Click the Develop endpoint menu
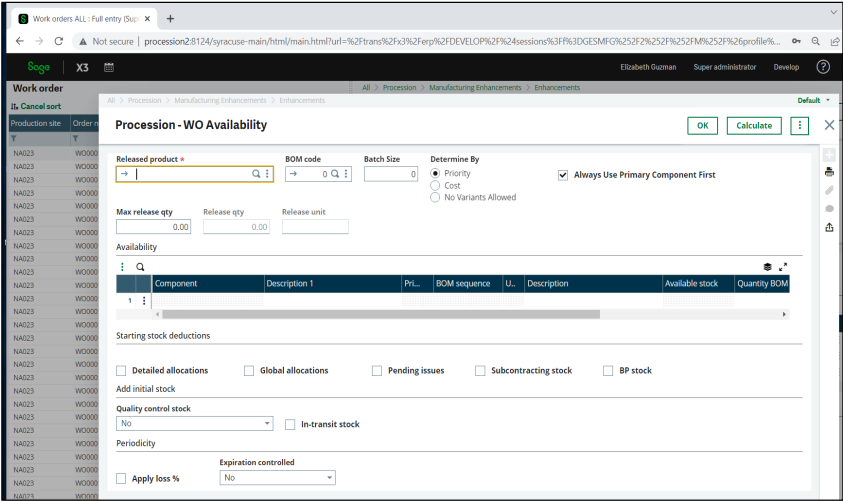Screen dimensions: 843x501 pos(786,67)
